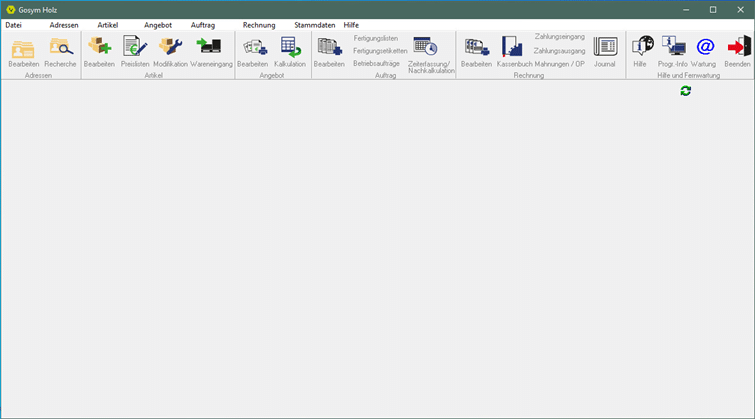Open the Adressen Recherche icon
The height and width of the screenshot is (419, 755).
pos(61,47)
